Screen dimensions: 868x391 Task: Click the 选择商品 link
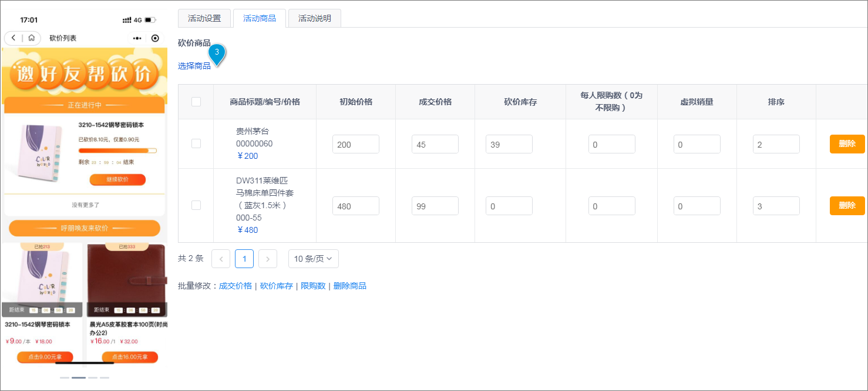(194, 66)
